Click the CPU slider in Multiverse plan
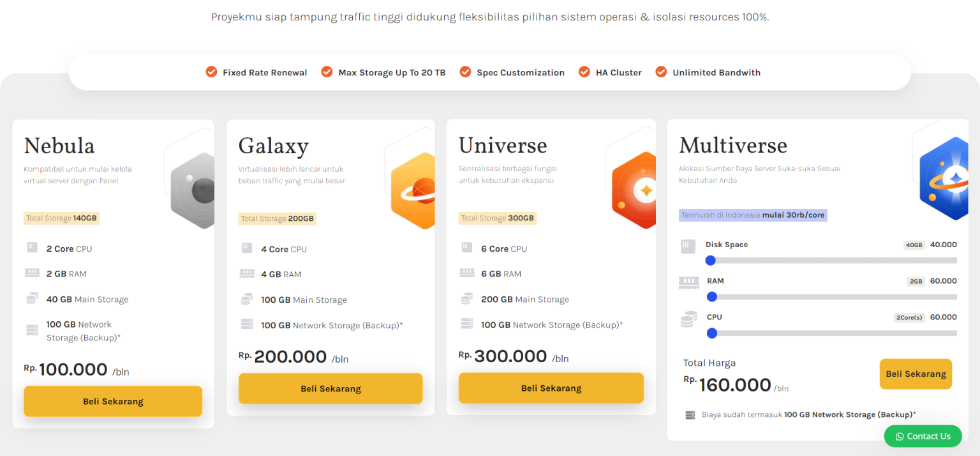This screenshot has width=980, height=456. [713, 333]
